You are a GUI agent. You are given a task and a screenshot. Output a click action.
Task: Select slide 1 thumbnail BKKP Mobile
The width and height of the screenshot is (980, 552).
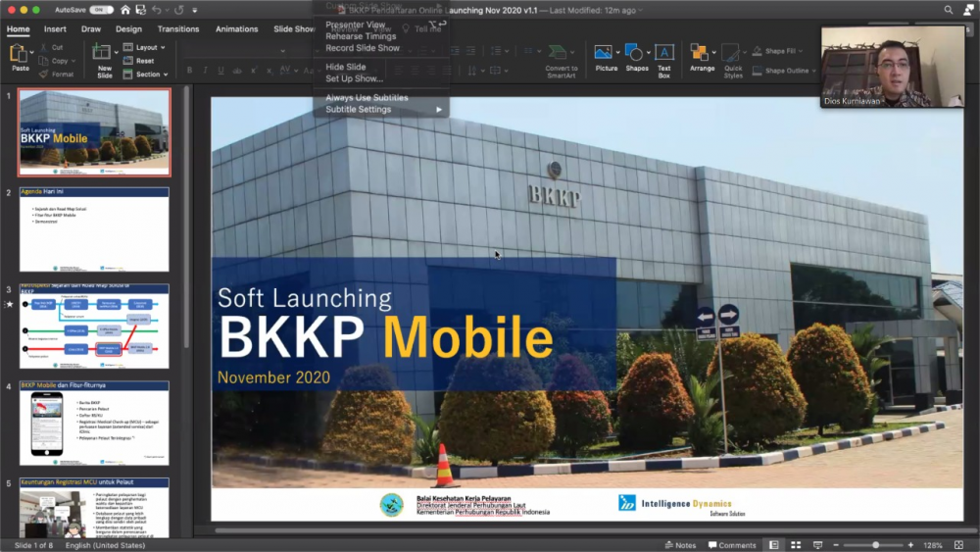94,132
